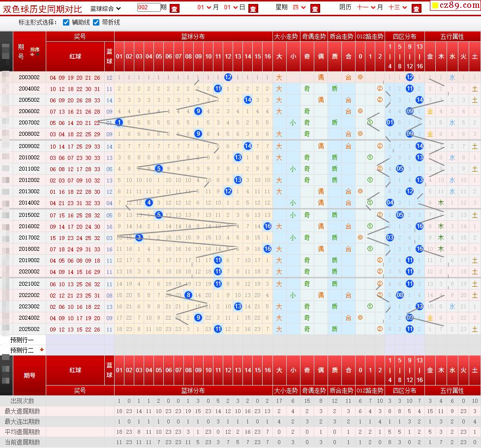Toggle the 带折线 checkbox

[x=96, y=23]
